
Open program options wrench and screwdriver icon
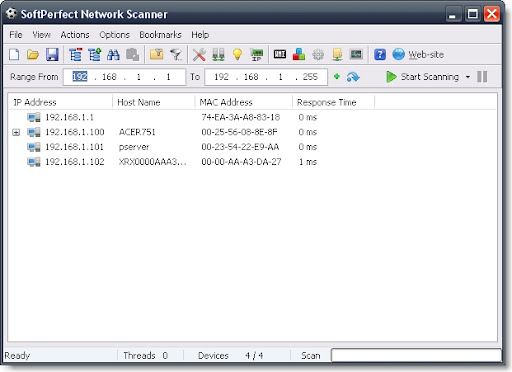[199, 54]
